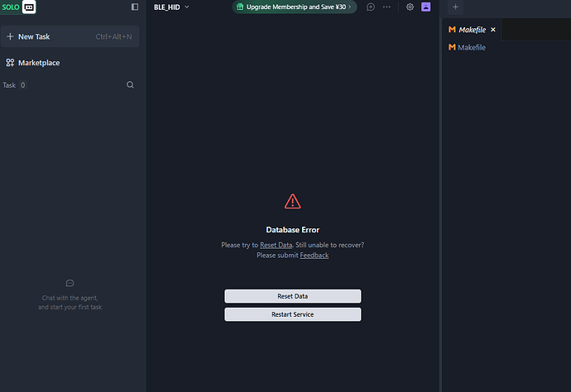Image resolution: width=571 pixels, height=392 pixels.
Task: Collapse the left sidebar panel icon
Action: [135, 7]
